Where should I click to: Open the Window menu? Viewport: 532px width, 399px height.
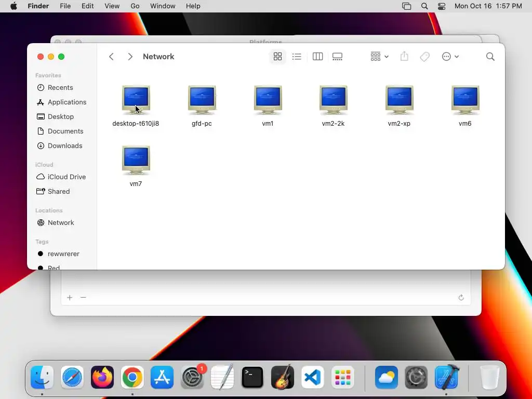163,6
